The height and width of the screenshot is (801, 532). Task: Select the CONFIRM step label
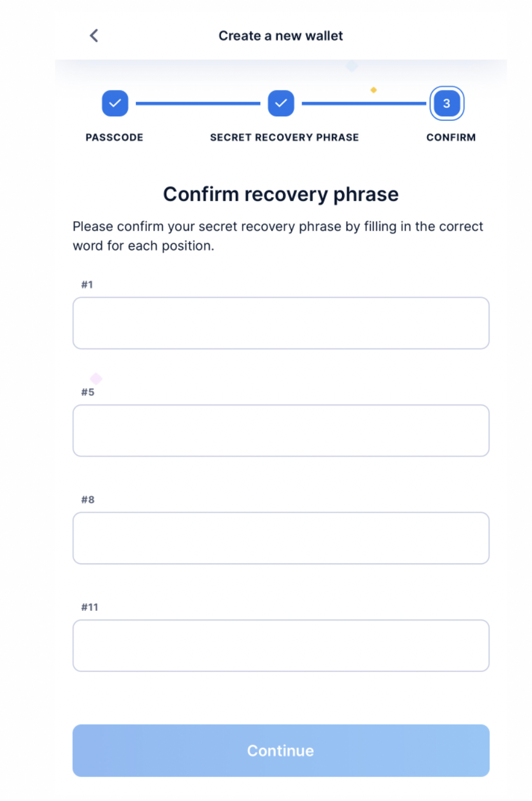coord(450,137)
